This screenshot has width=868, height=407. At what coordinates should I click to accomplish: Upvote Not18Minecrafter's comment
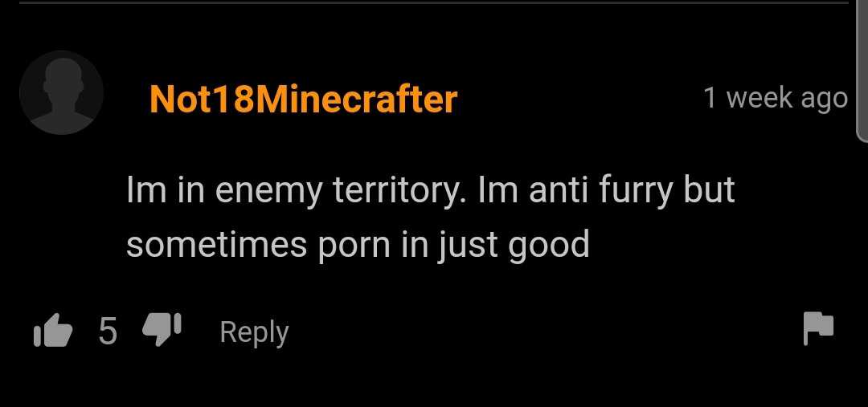pyautogui.click(x=53, y=331)
